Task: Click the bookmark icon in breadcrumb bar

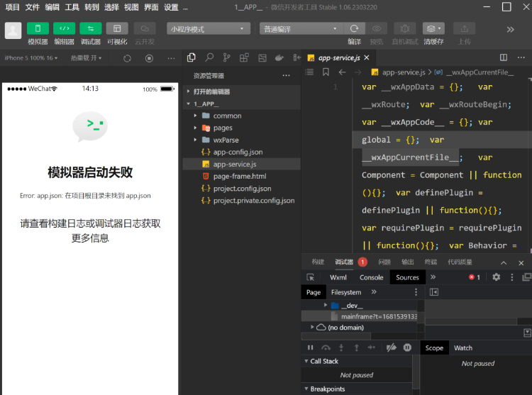Action: pyautogui.click(x=326, y=72)
